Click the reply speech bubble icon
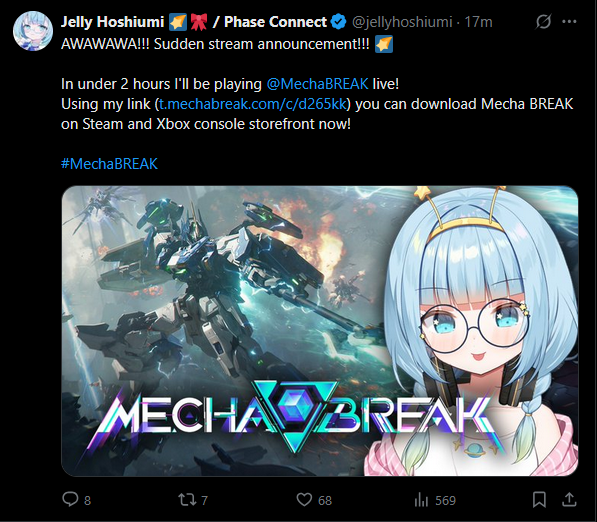The height and width of the screenshot is (522, 597). pyautogui.click(x=70, y=499)
